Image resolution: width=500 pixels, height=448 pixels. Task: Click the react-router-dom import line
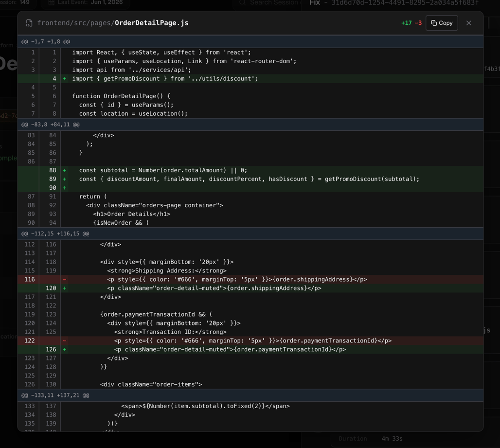[x=250, y=61]
